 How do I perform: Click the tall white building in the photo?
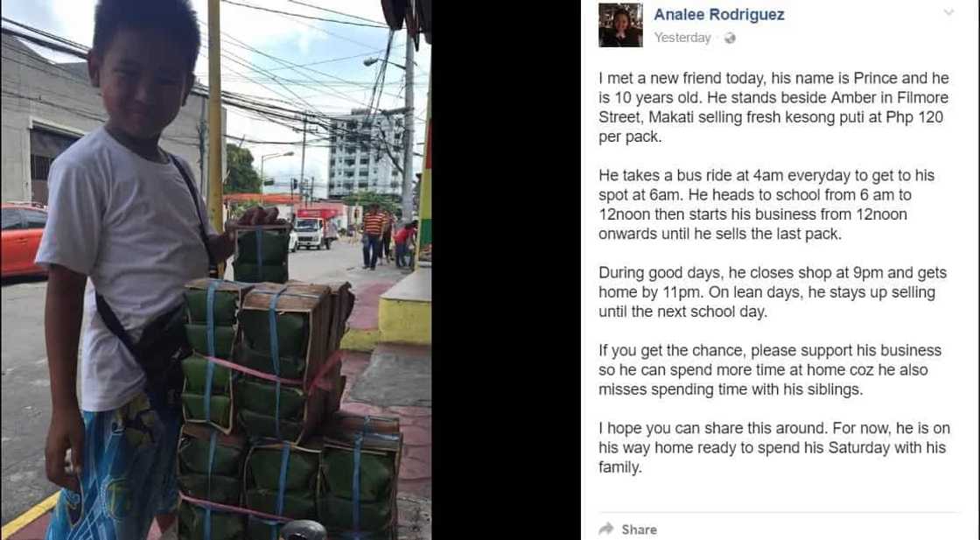point(365,153)
